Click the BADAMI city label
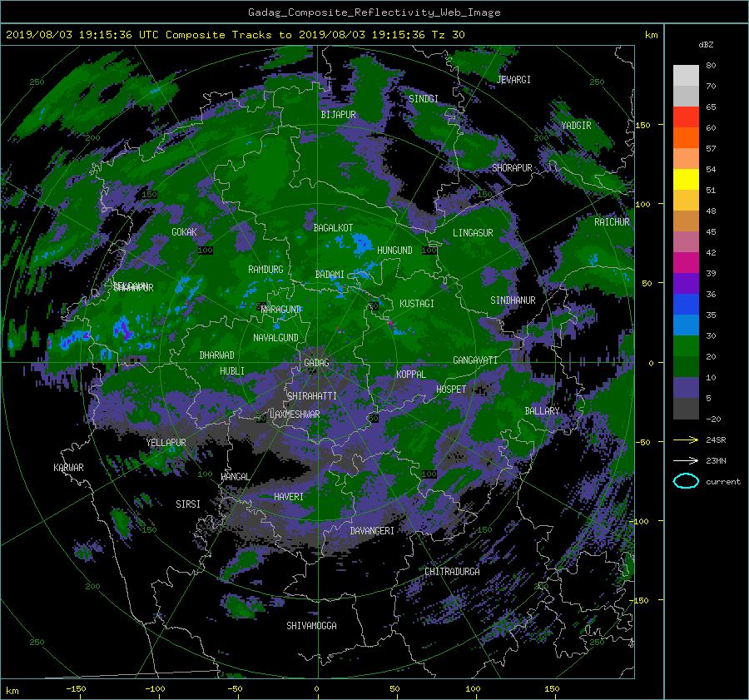The height and width of the screenshot is (700, 749). coord(330,275)
